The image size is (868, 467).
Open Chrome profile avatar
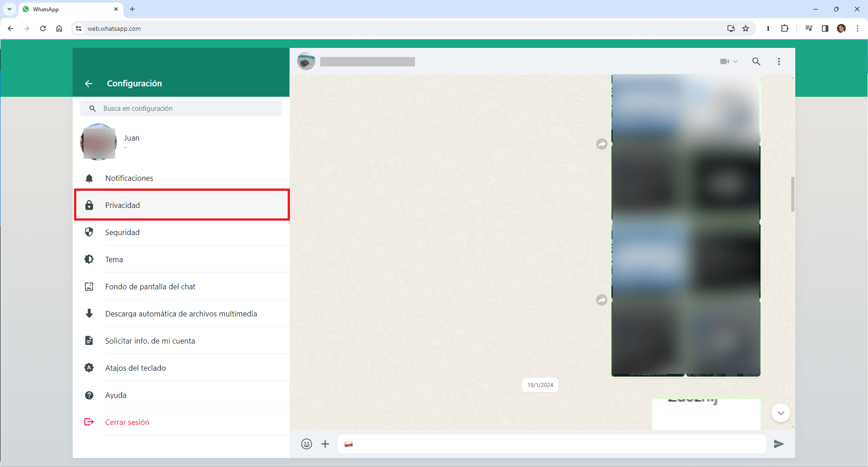pyautogui.click(x=841, y=28)
